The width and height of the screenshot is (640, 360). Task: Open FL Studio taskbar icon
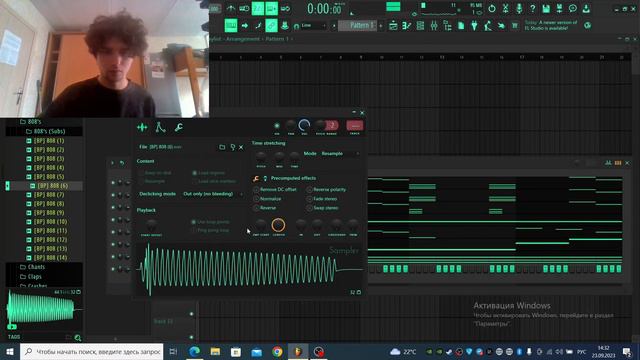[x=298, y=351]
